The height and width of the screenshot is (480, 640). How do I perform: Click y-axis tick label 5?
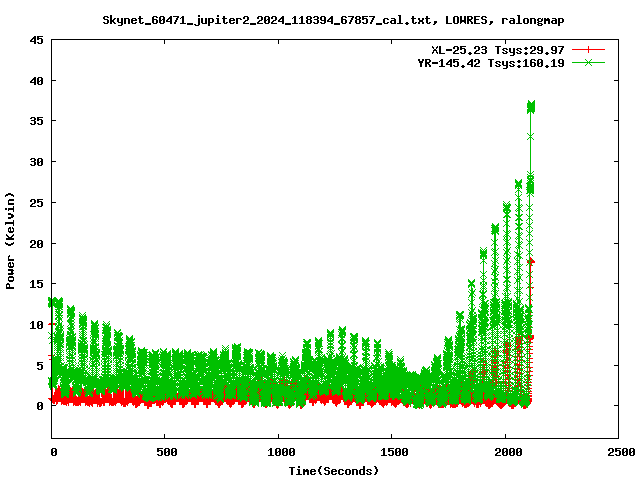pyautogui.click(x=40, y=365)
